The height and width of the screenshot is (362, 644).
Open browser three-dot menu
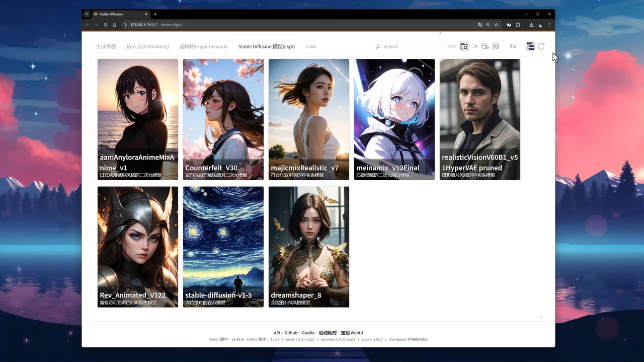tap(549, 25)
